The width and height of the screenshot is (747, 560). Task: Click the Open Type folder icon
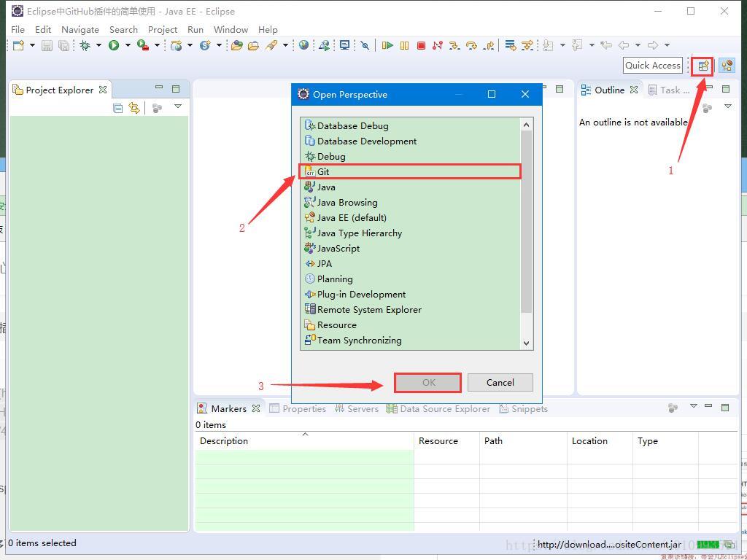point(237,45)
